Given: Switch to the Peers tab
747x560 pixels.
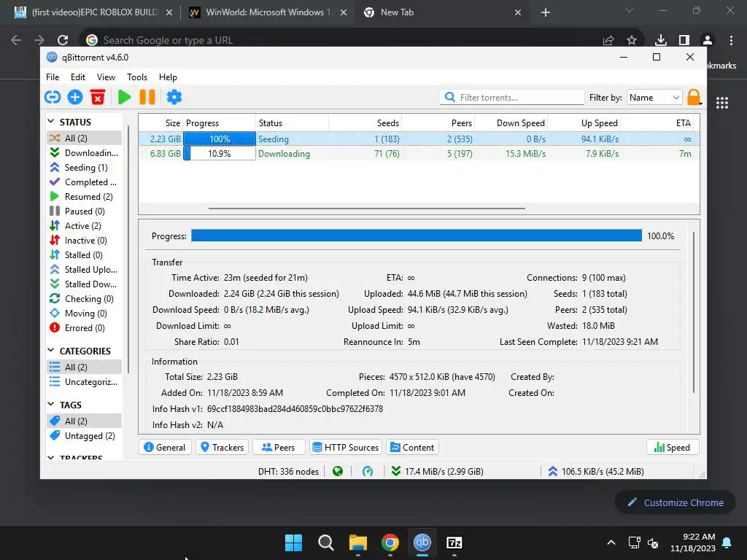Looking at the screenshot, I should pos(278,448).
